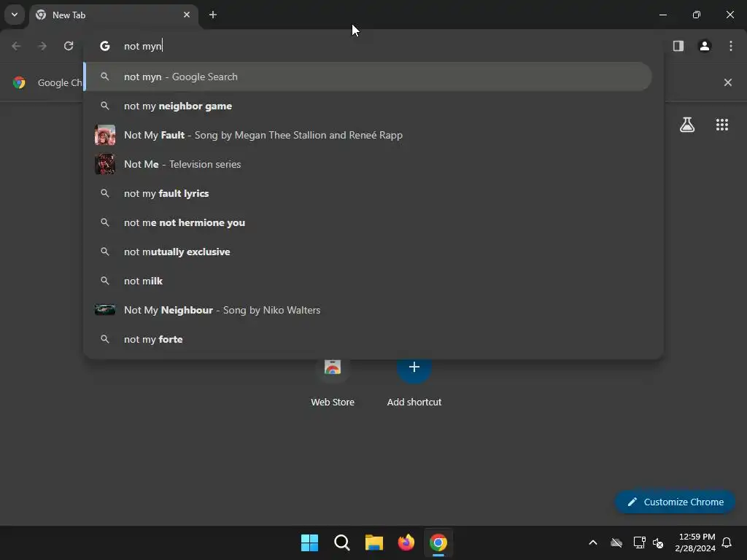
Task: Open network status tray icon
Action: (639, 542)
